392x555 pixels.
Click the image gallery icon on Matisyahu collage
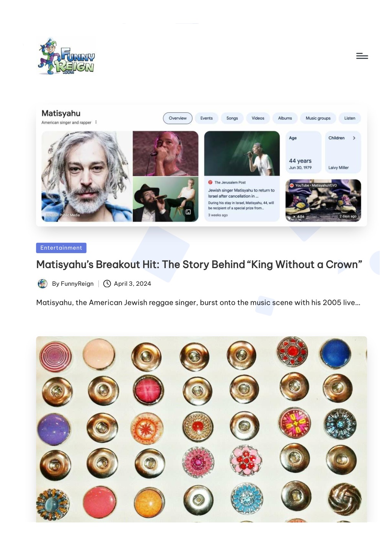pyautogui.click(x=188, y=212)
